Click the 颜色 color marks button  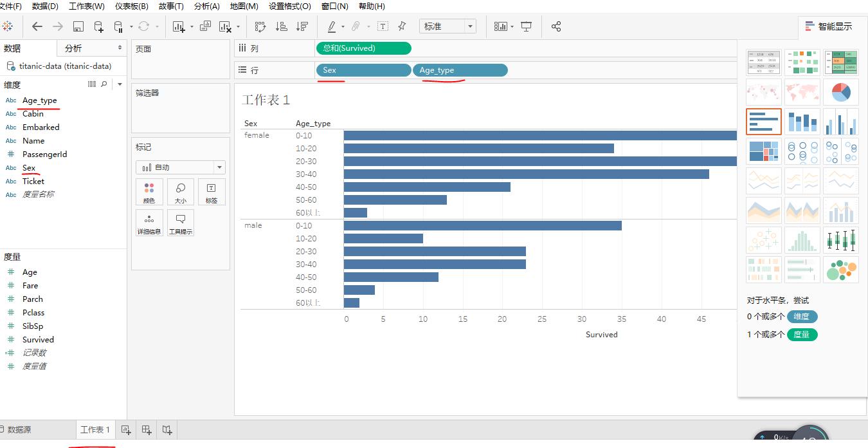[149, 192]
